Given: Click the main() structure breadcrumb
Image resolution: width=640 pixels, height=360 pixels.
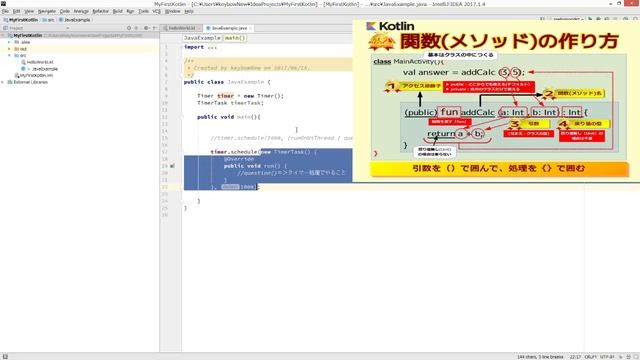Looking at the screenshot, I should click(x=235, y=38).
